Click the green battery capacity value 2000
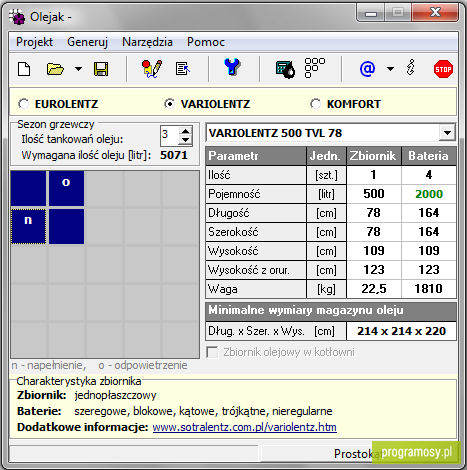This screenshot has width=467, height=470. click(429, 194)
